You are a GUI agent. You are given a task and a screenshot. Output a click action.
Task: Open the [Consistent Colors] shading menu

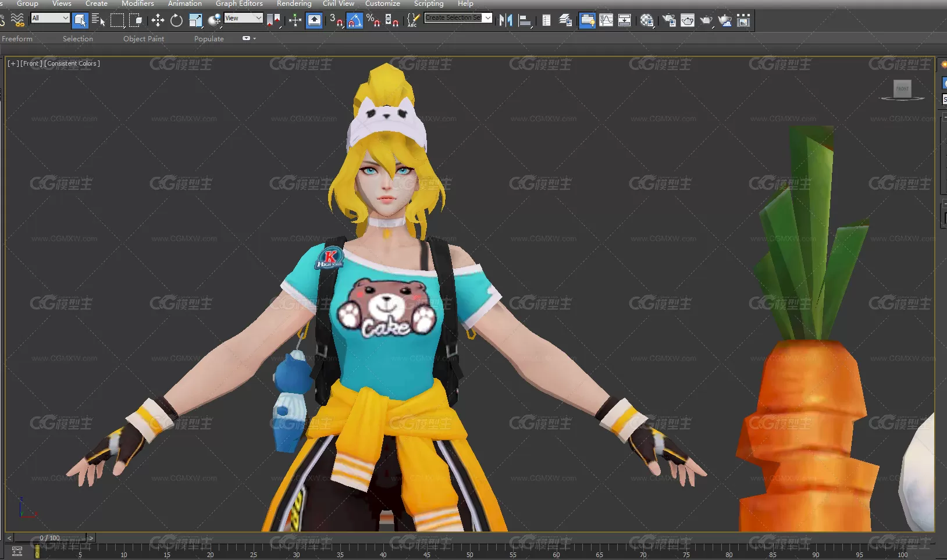pos(72,63)
